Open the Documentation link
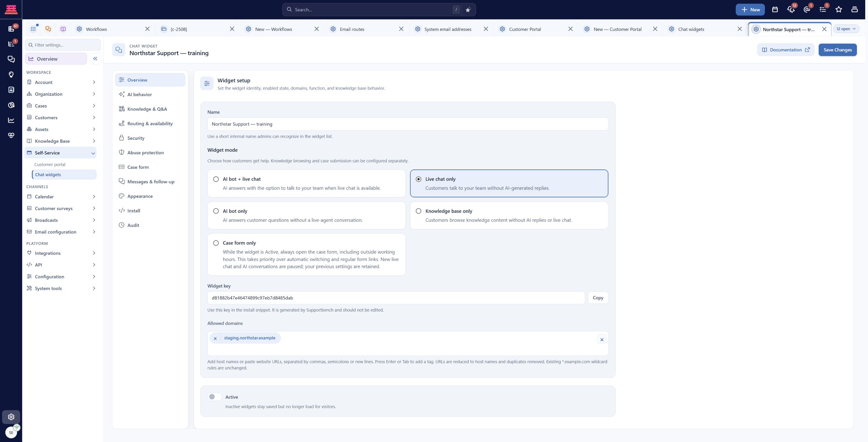This screenshot has height=442, width=868. 785,50
